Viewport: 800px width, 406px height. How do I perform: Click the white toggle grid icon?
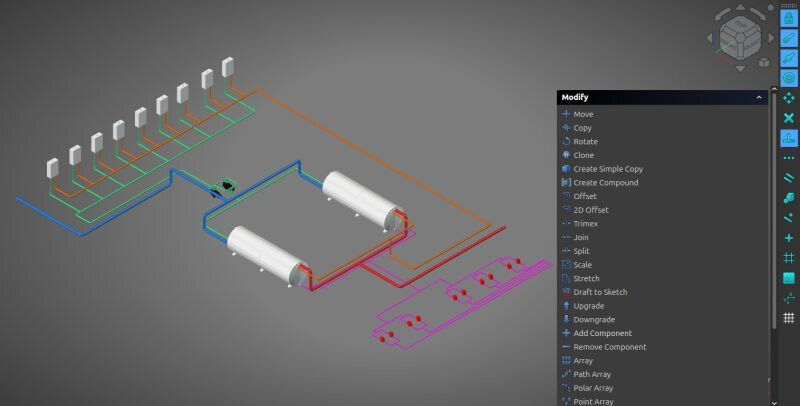pos(788,318)
